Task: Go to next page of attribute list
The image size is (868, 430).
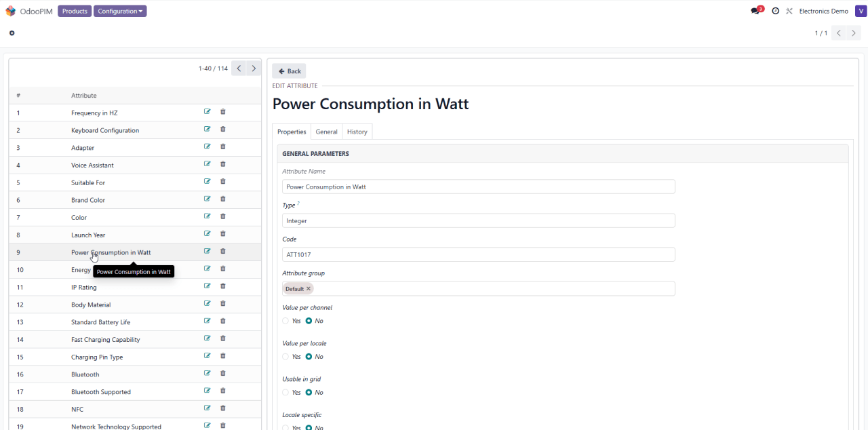Action: point(254,69)
